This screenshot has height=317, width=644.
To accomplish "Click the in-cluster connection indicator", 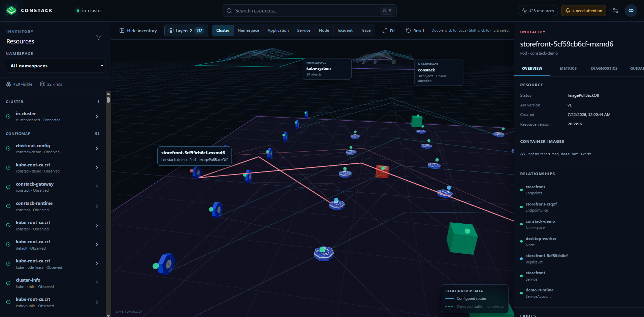I will pos(89,11).
